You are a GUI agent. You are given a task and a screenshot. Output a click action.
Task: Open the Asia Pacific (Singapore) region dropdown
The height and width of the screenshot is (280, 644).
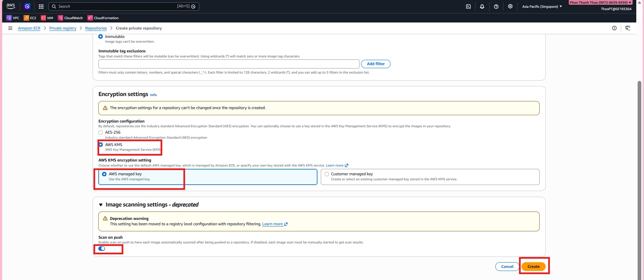click(542, 6)
